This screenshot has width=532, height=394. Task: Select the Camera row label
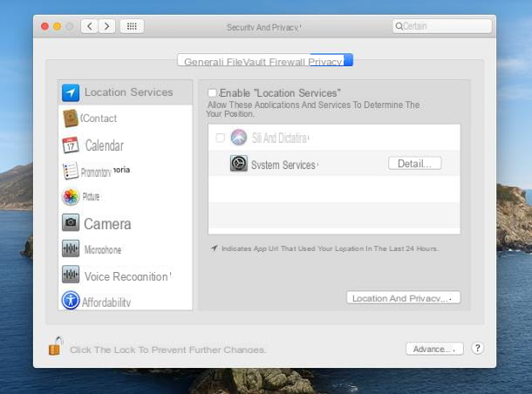pos(107,224)
